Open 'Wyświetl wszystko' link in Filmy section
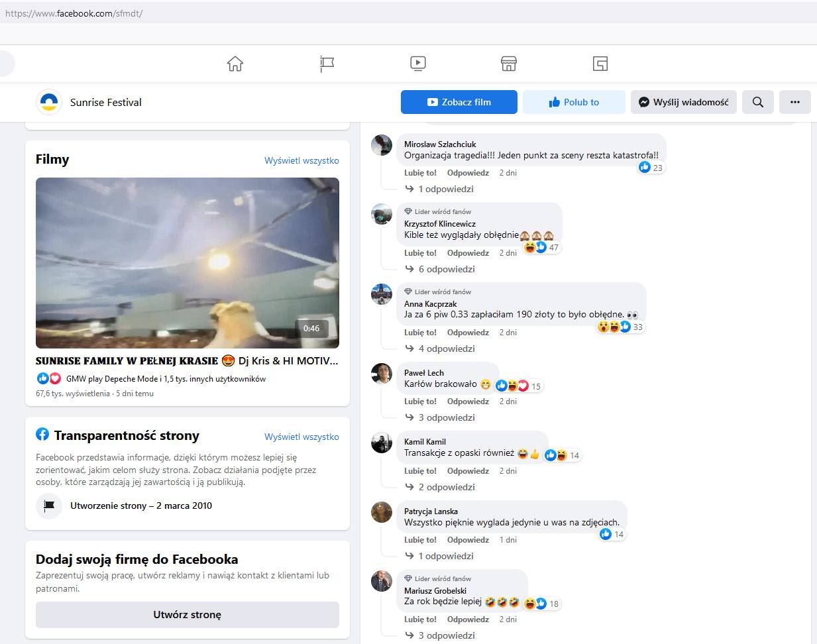817x644 pixels. click(301, 160)
